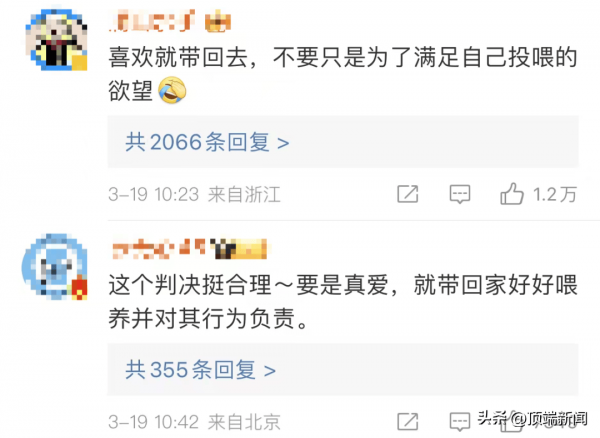Select comment text 这个判决挺合理
The height and width of the screenshot is (438, 600).
[190, 285]
